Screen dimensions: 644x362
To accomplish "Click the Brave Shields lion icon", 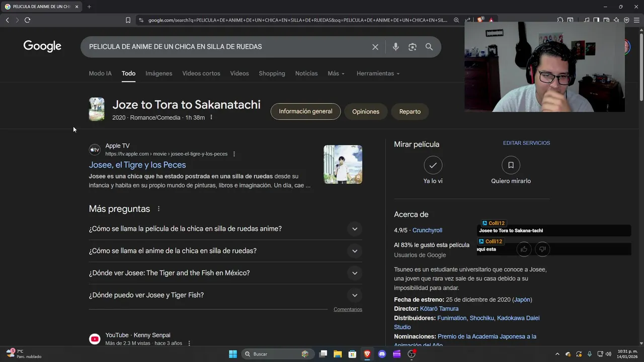I will [480, 20].
